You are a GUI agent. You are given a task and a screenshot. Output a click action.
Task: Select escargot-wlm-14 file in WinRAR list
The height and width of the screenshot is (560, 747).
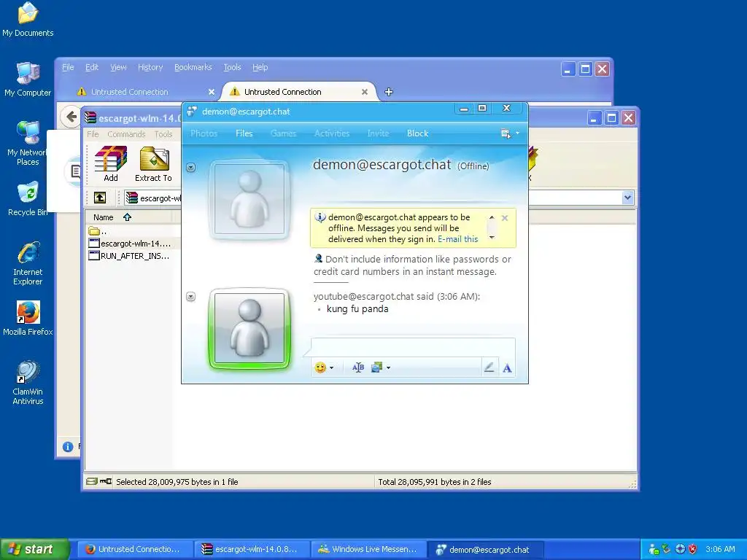coord(130,244)
